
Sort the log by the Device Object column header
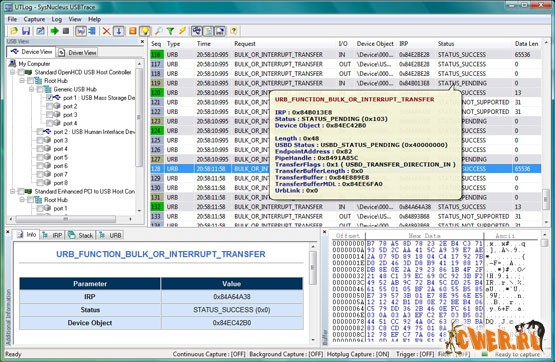375,44
